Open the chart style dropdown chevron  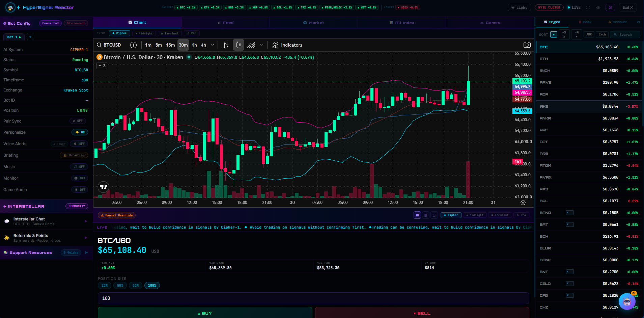(x=262, y=45)
